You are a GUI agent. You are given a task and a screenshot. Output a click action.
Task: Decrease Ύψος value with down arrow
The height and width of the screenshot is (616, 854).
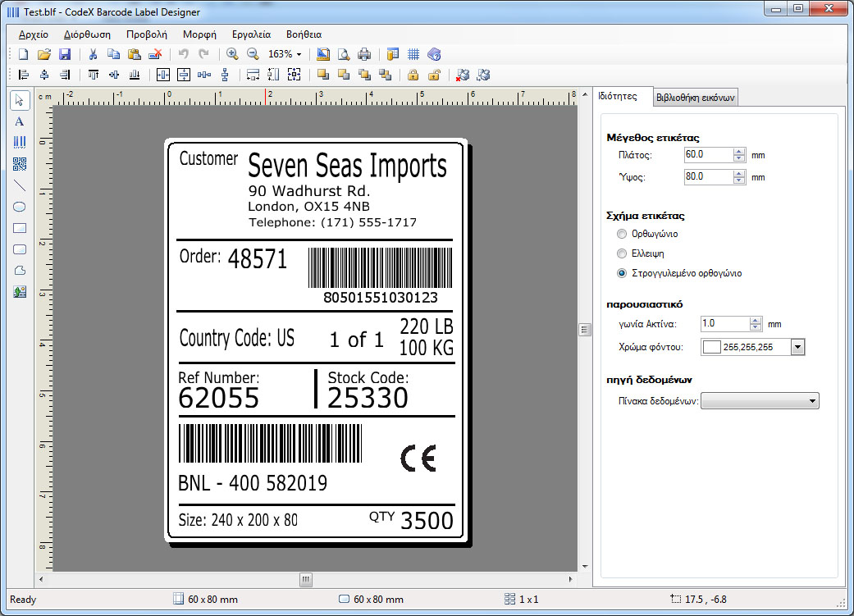pos(738,180)
